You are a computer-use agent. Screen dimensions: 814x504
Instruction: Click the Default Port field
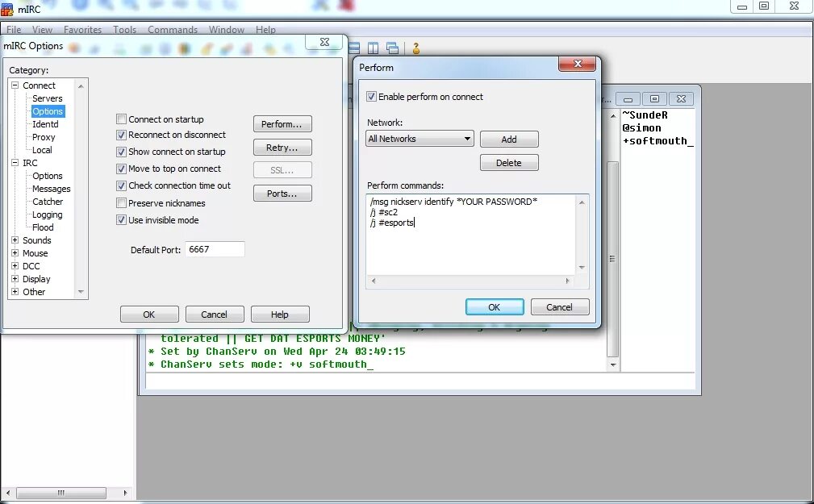coord(215,249)
